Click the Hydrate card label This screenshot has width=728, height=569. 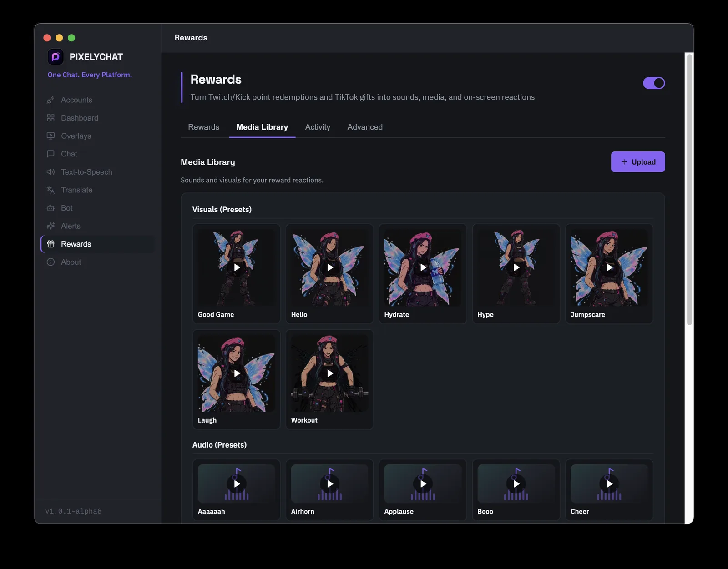(x=397, y=314)
